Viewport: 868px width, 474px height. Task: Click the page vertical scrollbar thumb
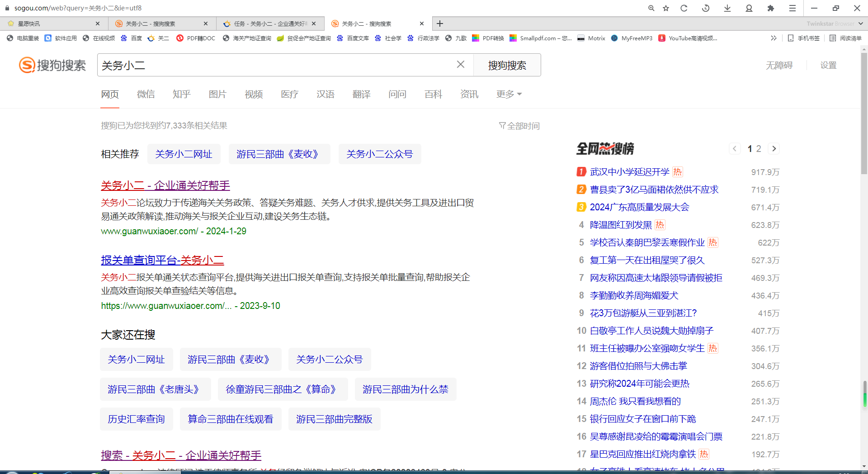point(864,113)
